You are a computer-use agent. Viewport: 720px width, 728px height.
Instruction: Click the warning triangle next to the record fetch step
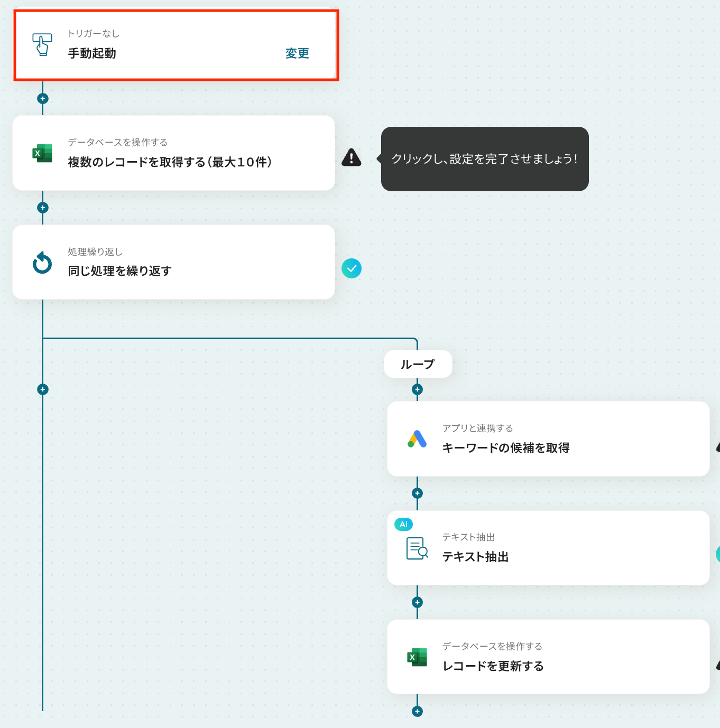[x=352, y=157]
